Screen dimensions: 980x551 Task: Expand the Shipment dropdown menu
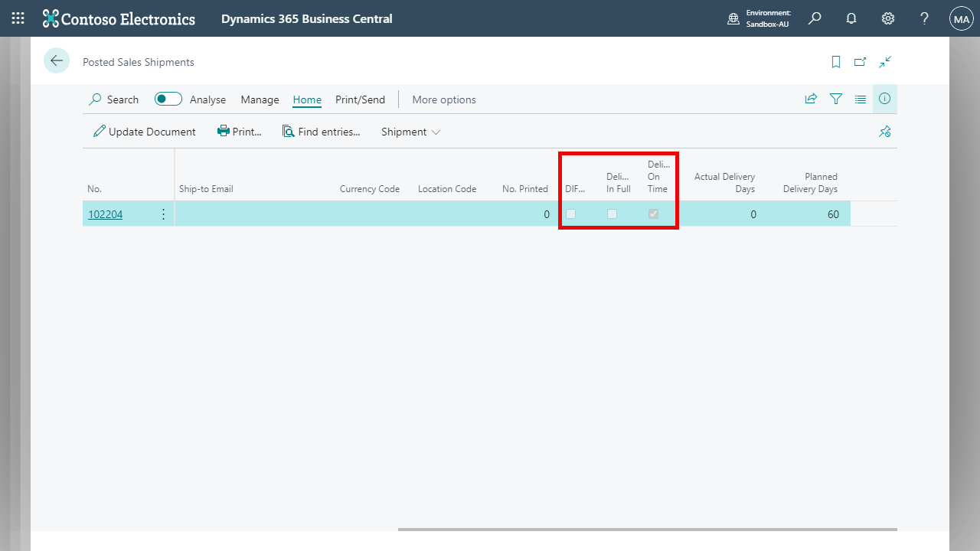pyautogui.click(x=411, y=132)
